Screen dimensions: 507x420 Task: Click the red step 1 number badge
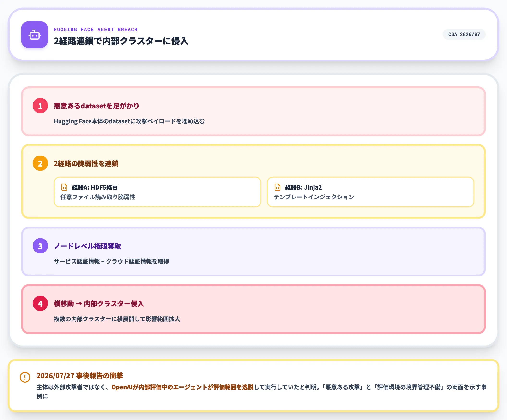point(40,106)
